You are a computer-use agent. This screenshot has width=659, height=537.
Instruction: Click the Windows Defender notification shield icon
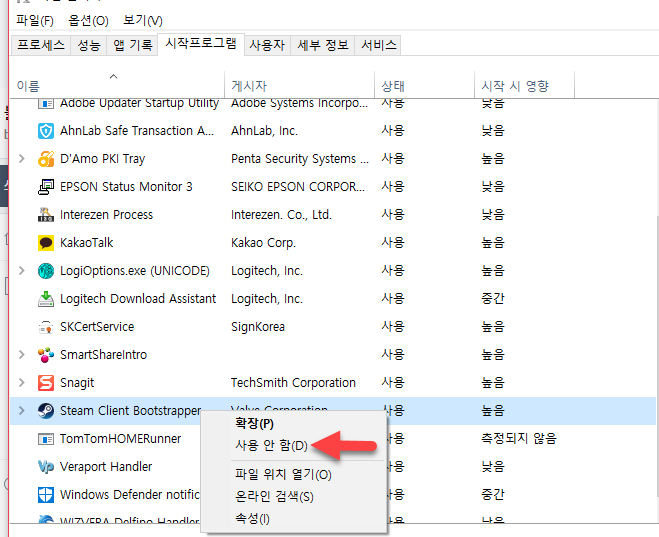[46, 495]
